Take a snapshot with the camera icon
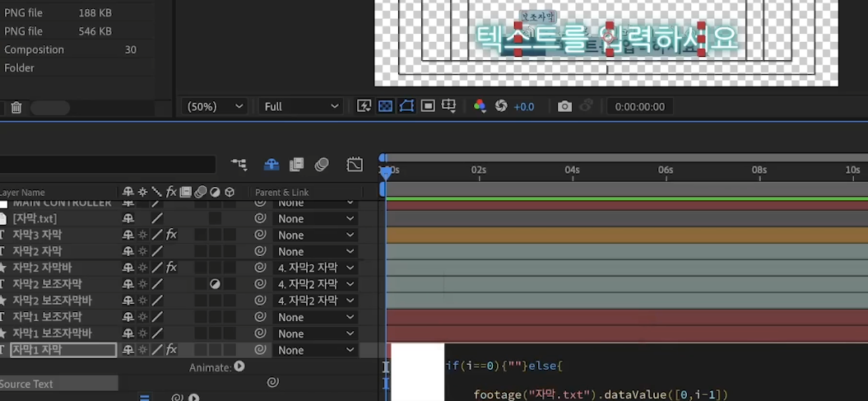The image size is (868, 401). (x=564, y=106)
